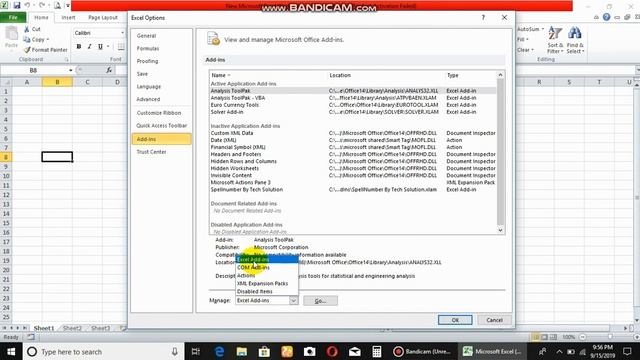Image resolution: width=640 pixels, height=360 pixels.
Task: Open Microsoft Store from the taskbar
Action: tap(264, 351)
